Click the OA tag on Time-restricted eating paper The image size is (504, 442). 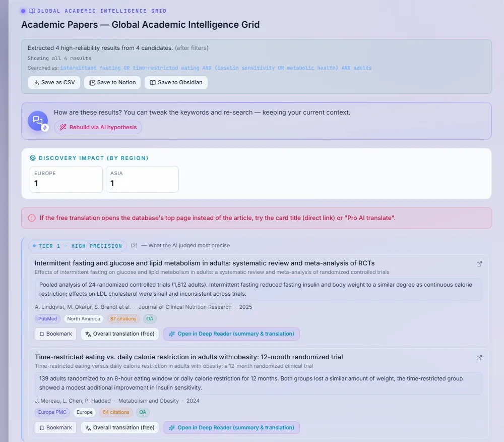[143, 412]
